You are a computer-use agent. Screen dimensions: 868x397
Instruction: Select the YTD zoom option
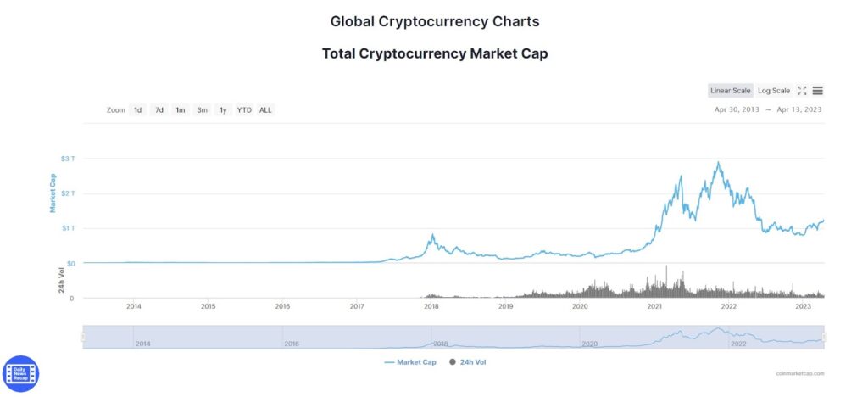pos(244,110)
